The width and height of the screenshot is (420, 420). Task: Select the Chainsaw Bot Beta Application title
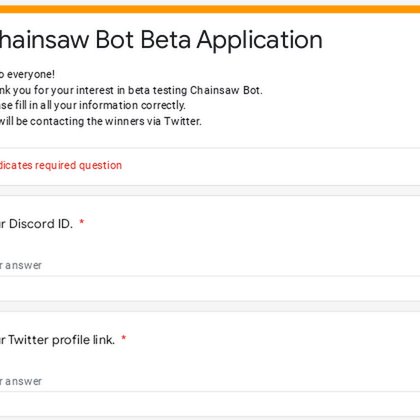161,40
